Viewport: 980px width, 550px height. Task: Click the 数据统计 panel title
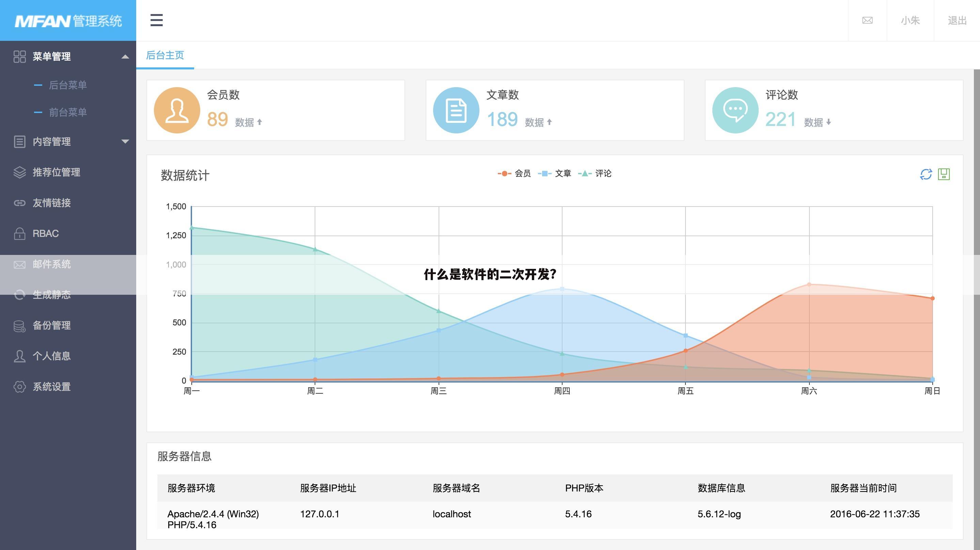coord(185,175)
